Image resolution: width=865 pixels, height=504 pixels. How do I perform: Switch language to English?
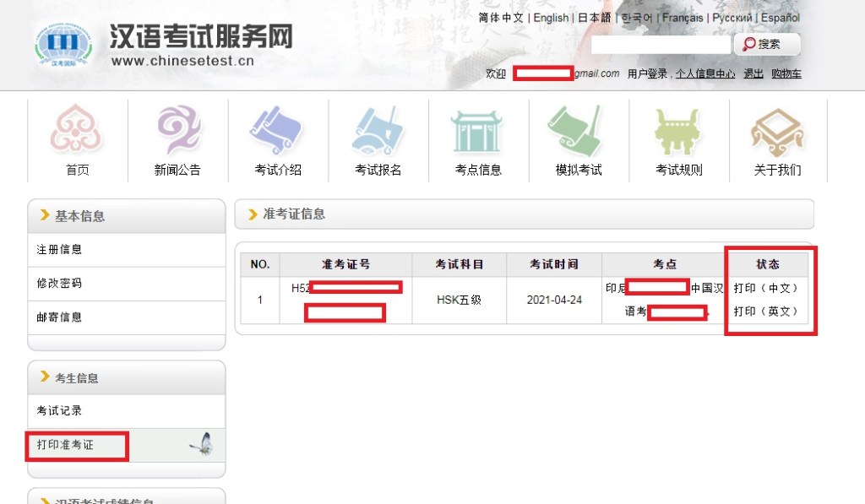click(x=551, y=18)
